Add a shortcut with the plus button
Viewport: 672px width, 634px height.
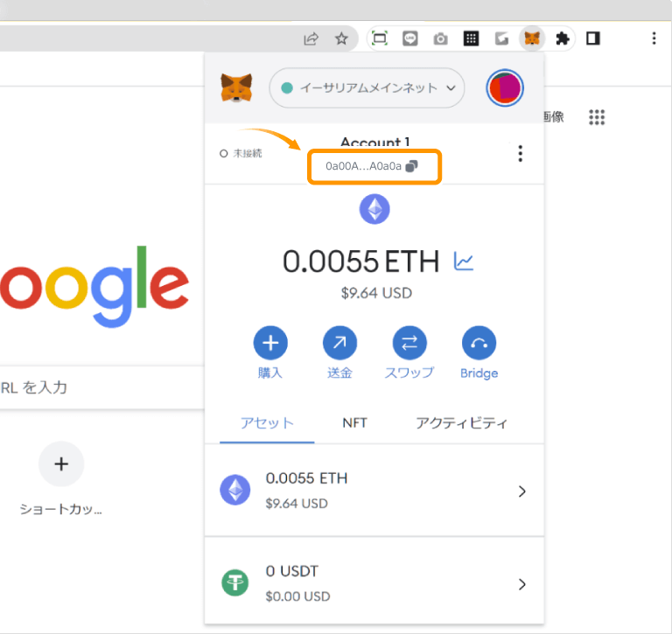coord(61,464)
